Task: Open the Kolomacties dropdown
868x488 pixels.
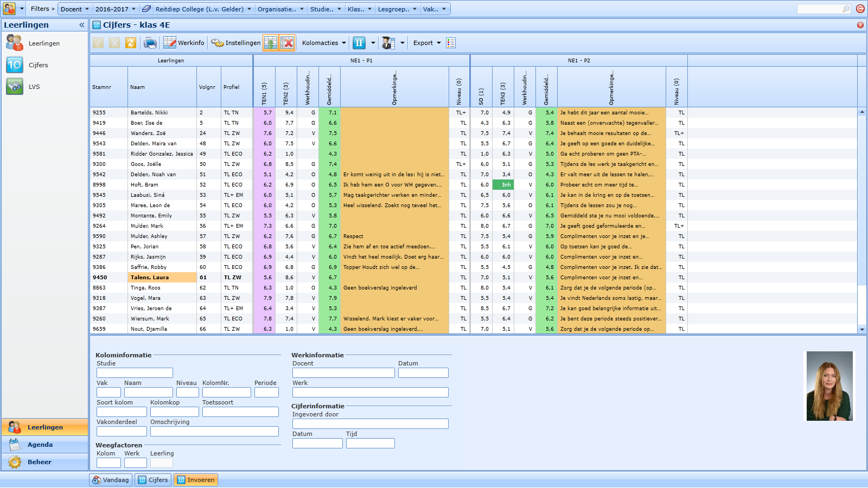Action: point(324,43)
